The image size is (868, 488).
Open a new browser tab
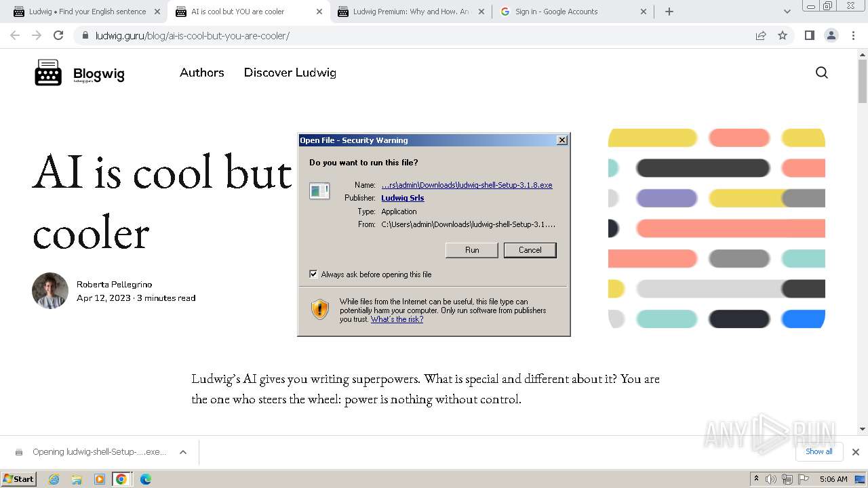click(669, 12)
